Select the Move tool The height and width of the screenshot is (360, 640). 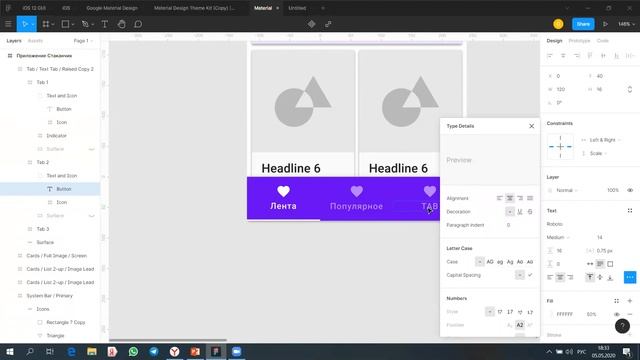point(24,24)
